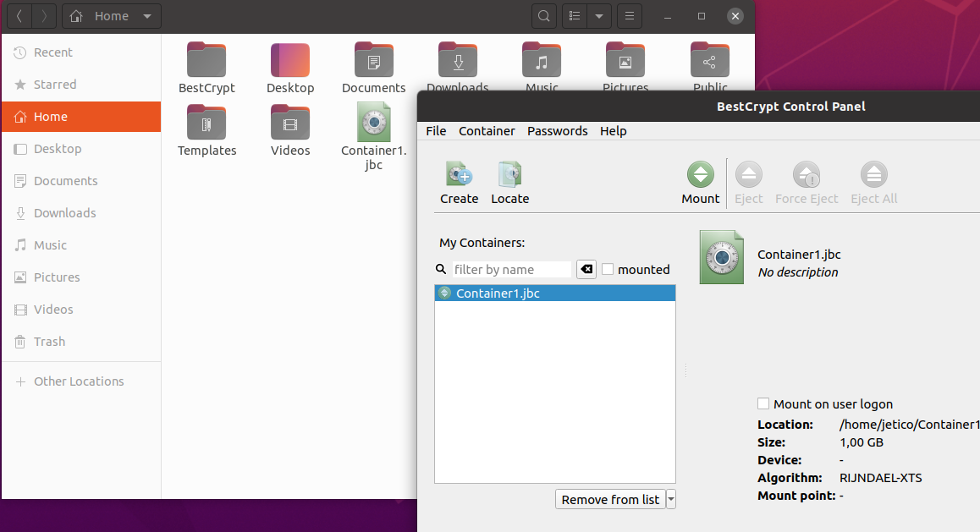Expand the Remove from list dropdown arrow
The height and width of the screenshot is (532, 980).
[670, 499]
